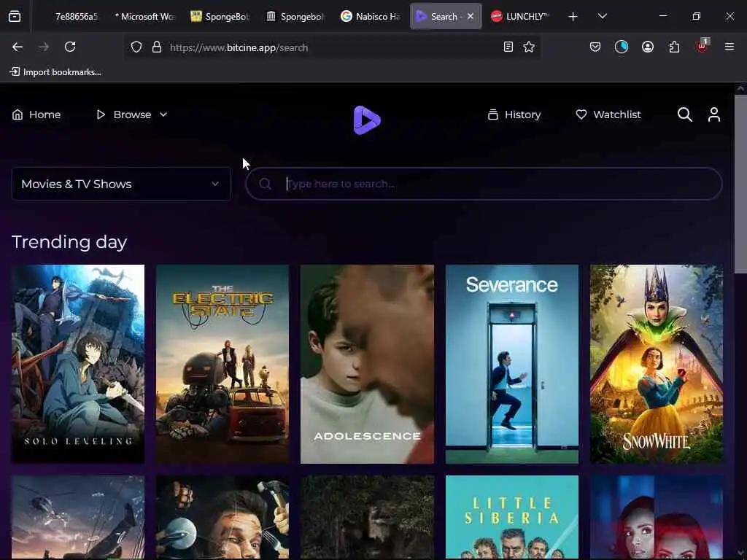Open the Firefox hamburger menu
This screenshot has height=560, width=747.
[x=729, y=47]
